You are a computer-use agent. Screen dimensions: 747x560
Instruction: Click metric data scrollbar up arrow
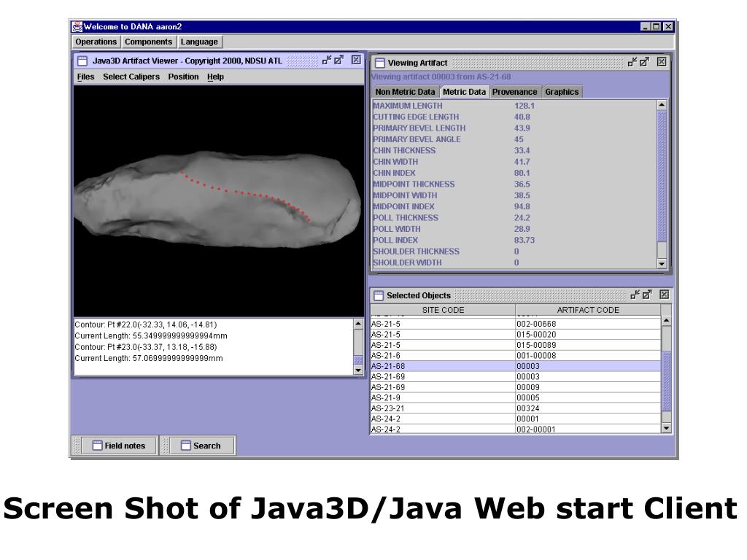pyautogui.click(x=661, y=105)
